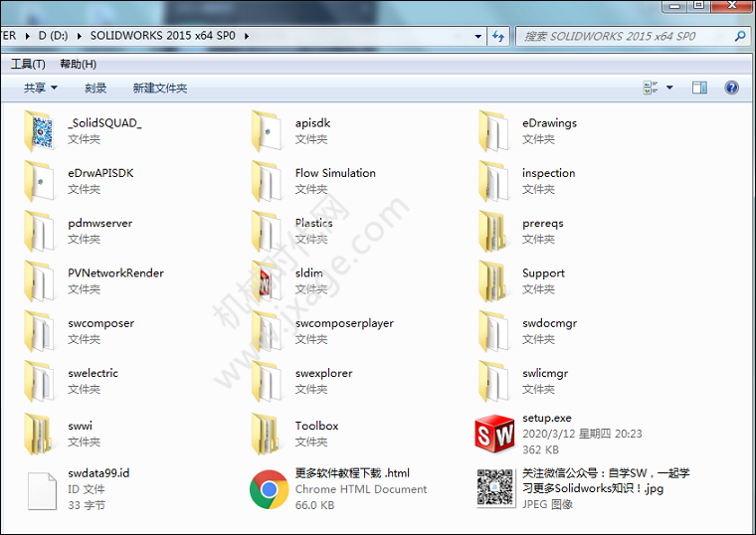The width and height of the screenshot is (756, 535).
Task: Open the apisdk folder icon
Action: tap(267, 131)
